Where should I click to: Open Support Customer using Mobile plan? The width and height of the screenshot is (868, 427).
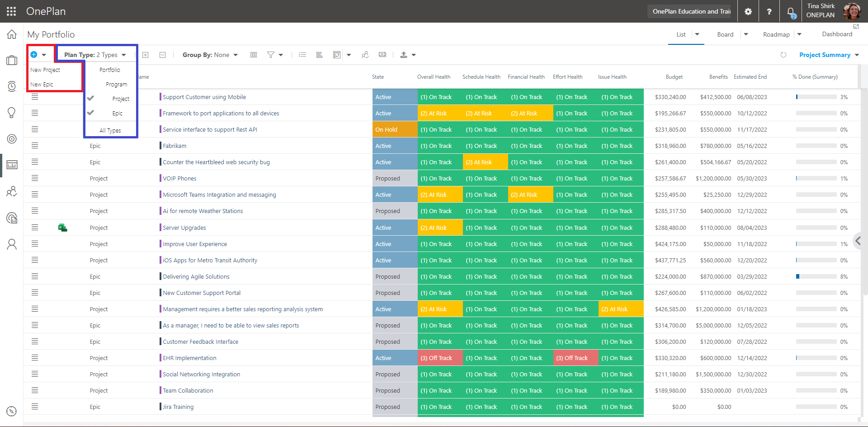pos(204,97)
